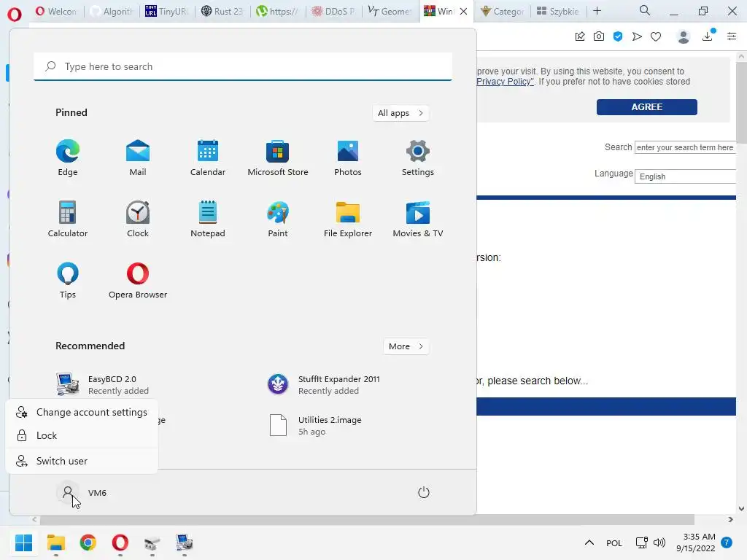Click the Opera ad blocker shield icon
The width and height of the screenshot is (747, 560).
point(618,36)
